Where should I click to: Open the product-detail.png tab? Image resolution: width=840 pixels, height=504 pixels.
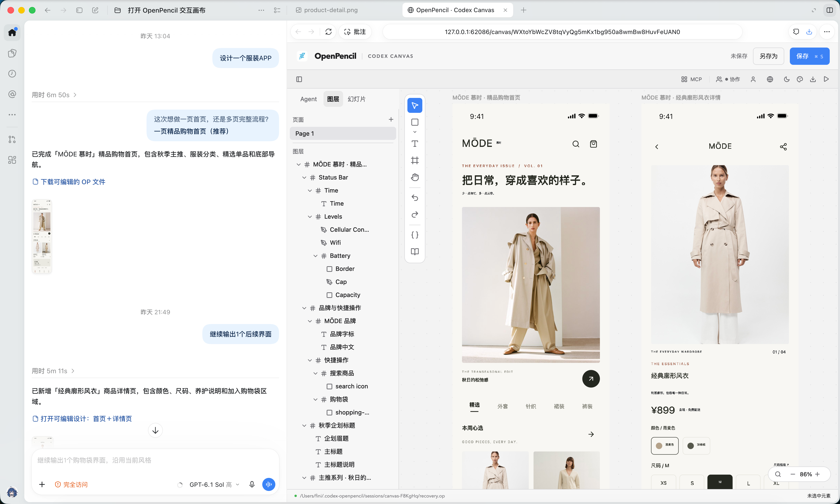point(327,10)
